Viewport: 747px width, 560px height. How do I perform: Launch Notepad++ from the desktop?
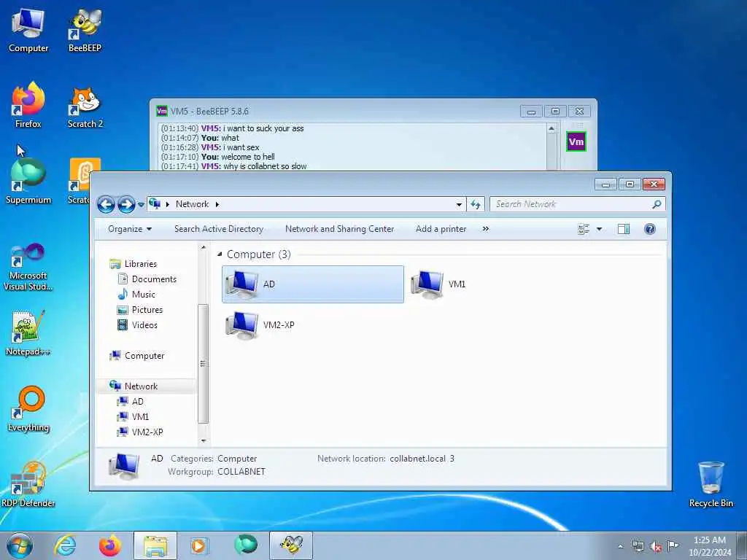pyautogui.click(x=28, y=333)
